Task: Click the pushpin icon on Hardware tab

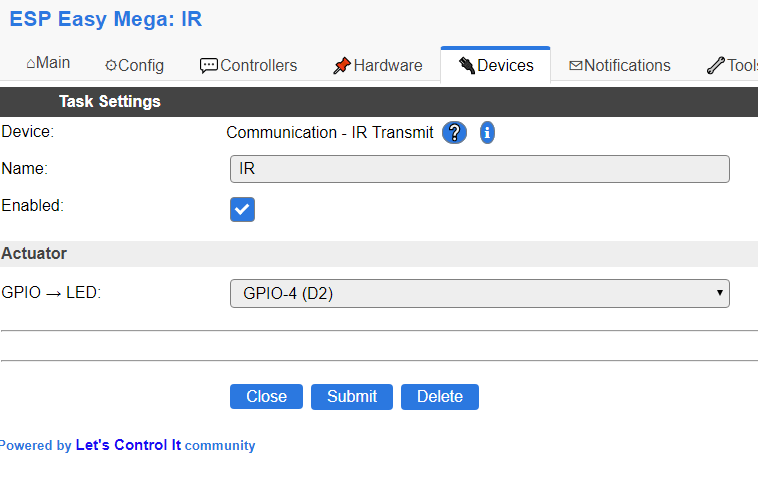Action: 342,65
